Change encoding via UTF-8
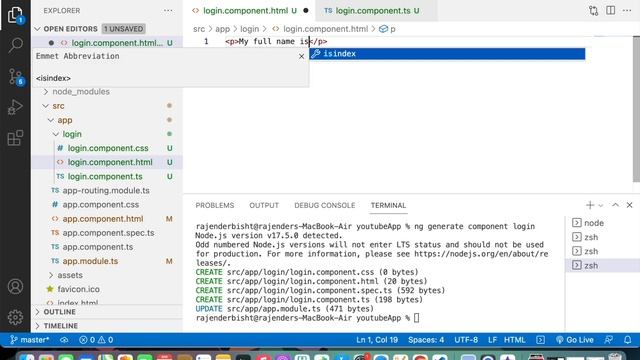 466,340
